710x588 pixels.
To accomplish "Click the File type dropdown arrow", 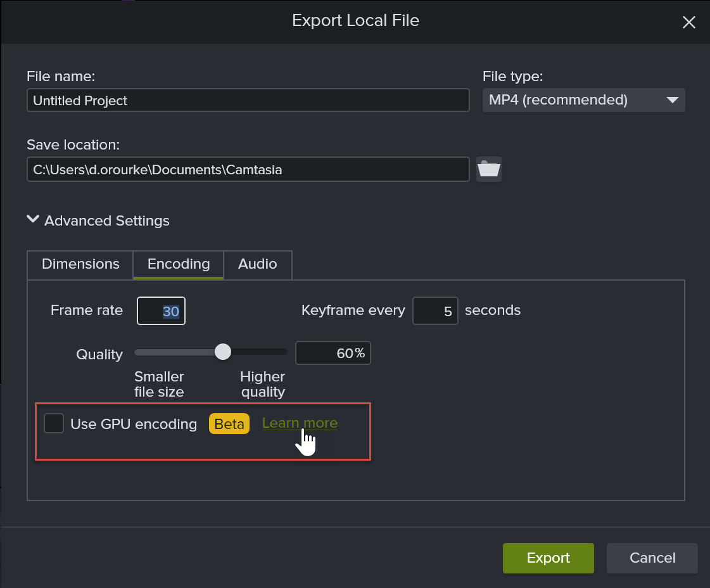I will 673,99.
